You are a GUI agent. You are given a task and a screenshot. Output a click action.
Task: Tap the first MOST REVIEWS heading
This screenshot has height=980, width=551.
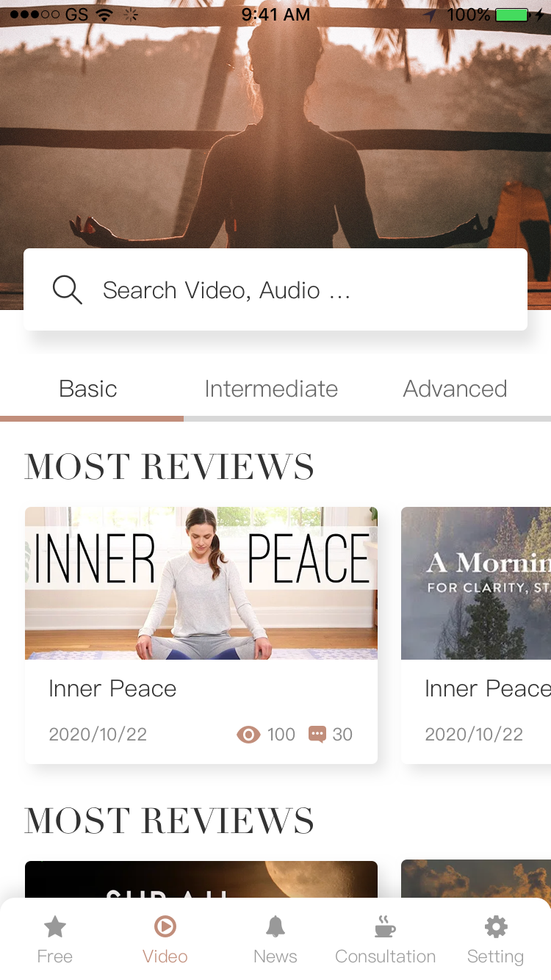[x=169, y=467]
